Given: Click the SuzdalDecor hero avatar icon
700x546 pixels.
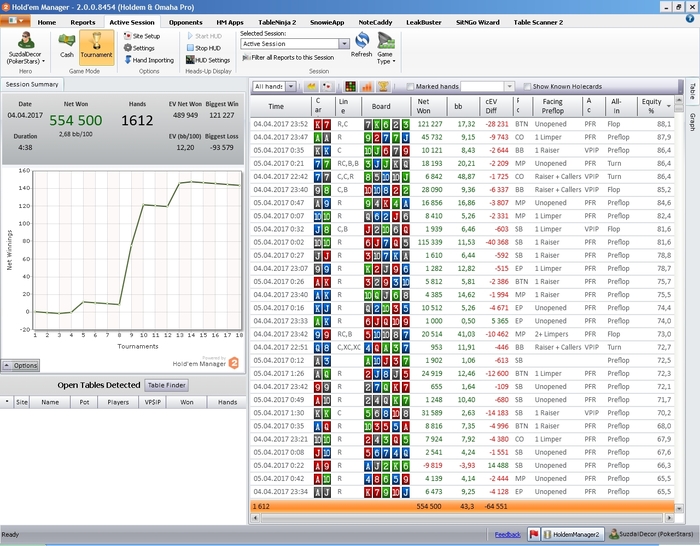Looking at the screenshot, I should [x=26, y=41].
